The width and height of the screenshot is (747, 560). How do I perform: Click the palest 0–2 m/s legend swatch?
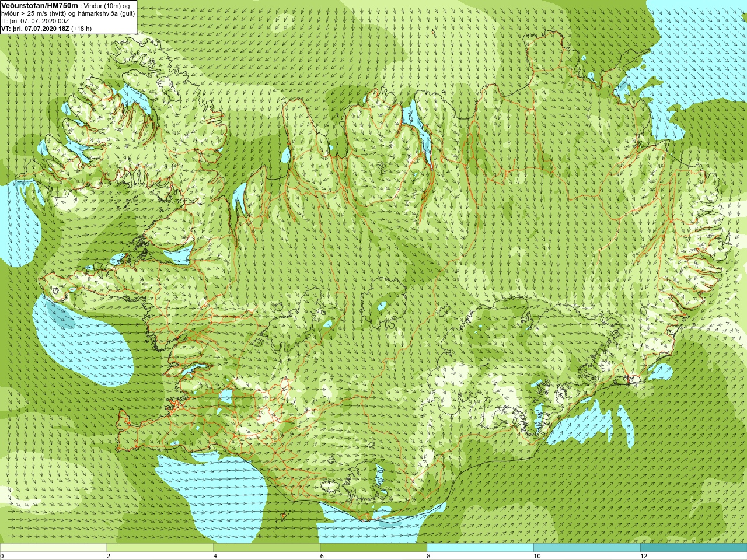[x=53, y=548]
